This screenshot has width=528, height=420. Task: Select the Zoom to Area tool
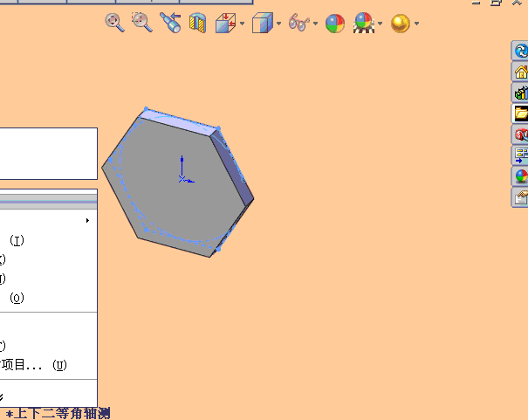point(141,23)
